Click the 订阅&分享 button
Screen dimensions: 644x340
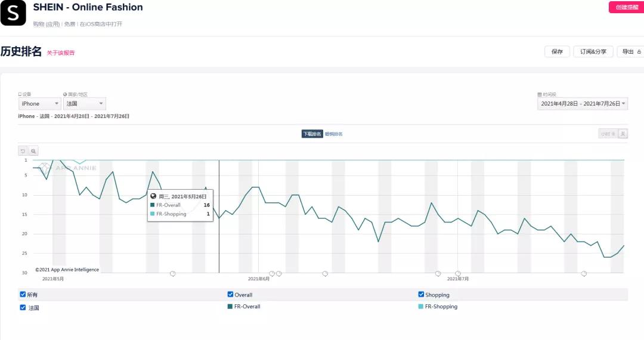tap(593, 52)
